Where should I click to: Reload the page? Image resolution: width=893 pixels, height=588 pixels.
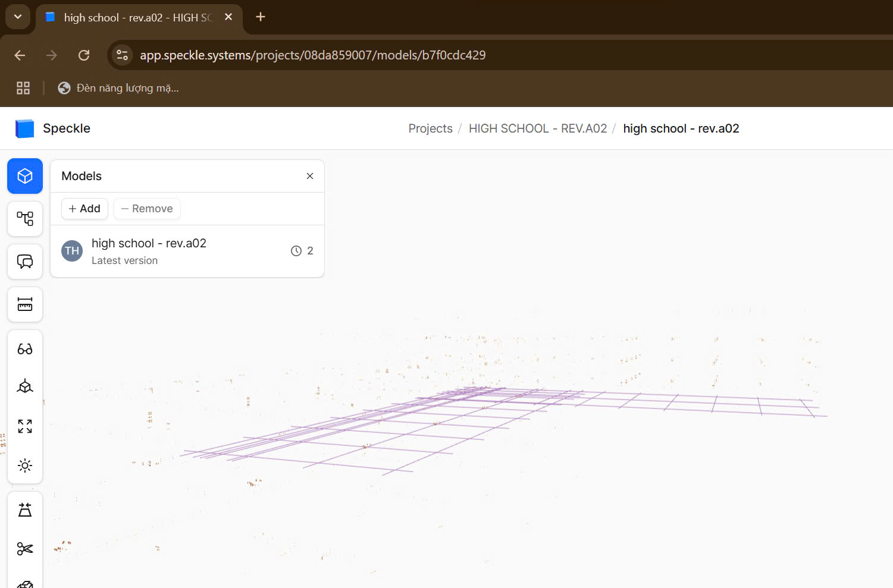pyautogui.click(x=84, y=55)
